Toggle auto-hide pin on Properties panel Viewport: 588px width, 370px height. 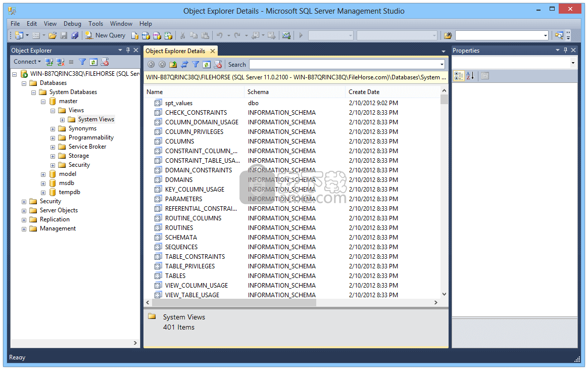point(565,50)
